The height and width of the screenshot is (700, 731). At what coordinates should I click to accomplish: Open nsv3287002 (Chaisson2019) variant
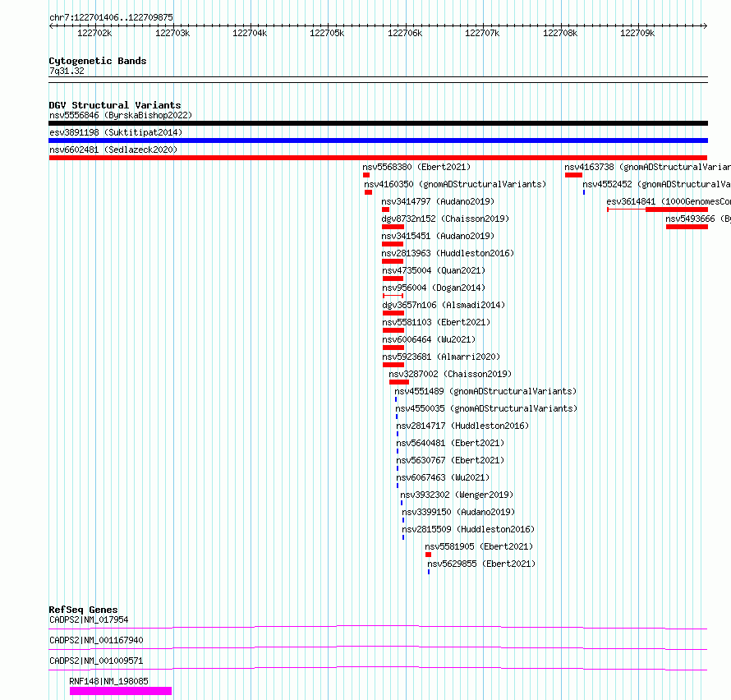[450, 374]
